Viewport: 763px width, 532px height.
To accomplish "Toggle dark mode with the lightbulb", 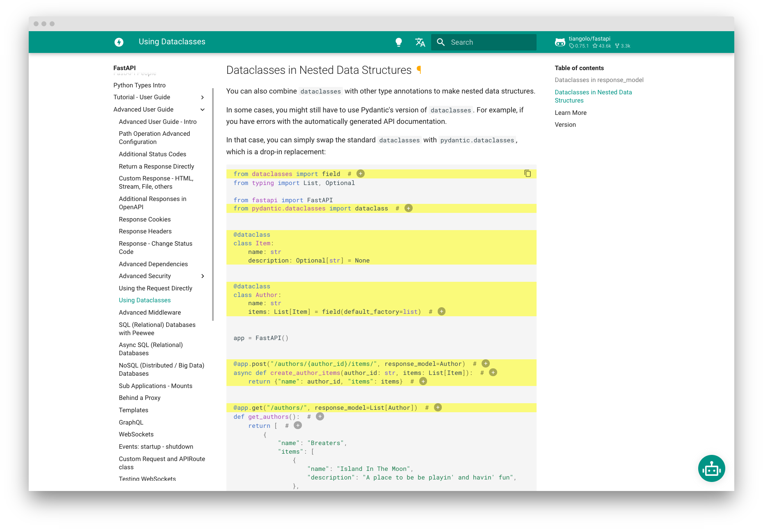I will (x=399, y=42).
